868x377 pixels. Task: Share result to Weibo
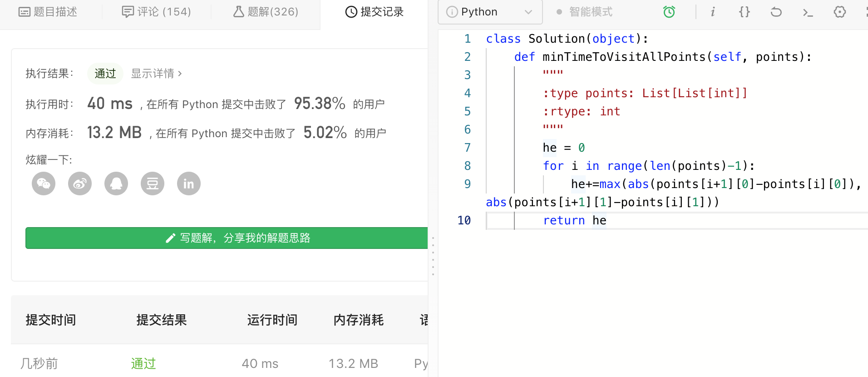coord(80,184)
